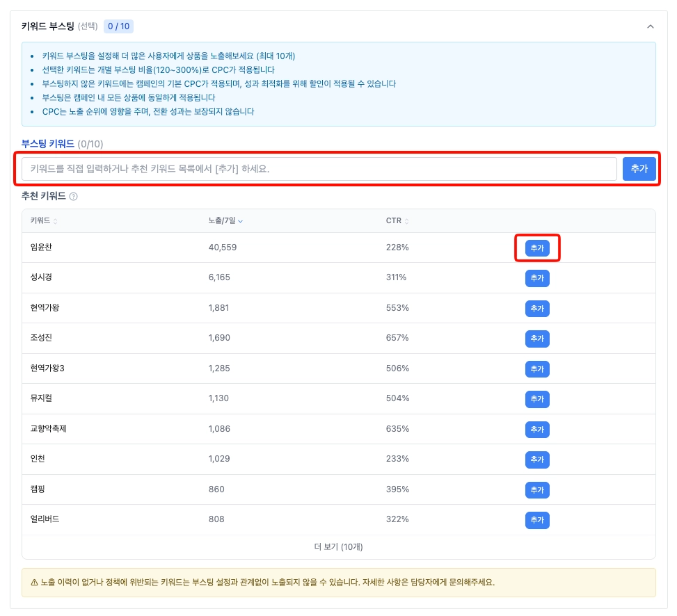The height and width of the screenshot is (616, 677).
Task: Select the 임윤찬 keyword text
Action: coord(41,248)
